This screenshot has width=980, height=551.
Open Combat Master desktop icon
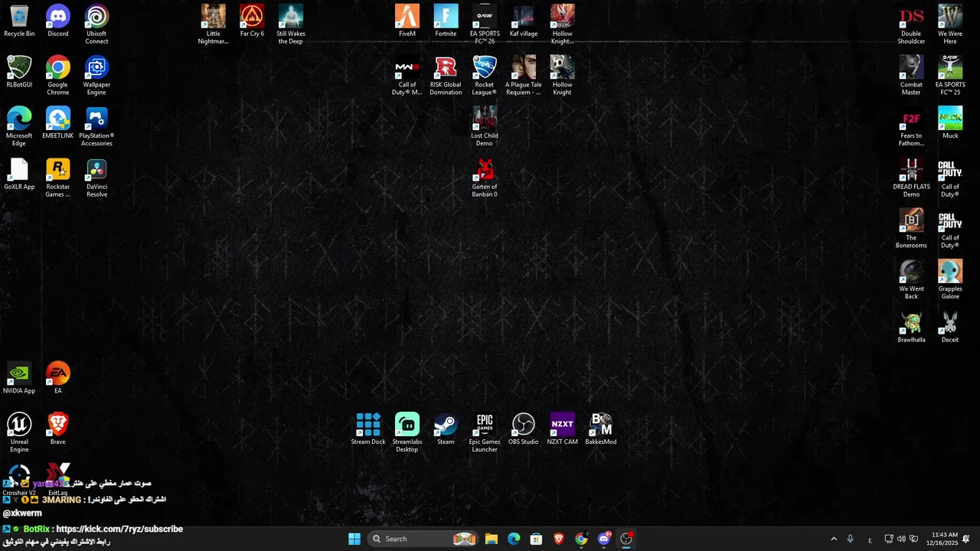(x=911, y=76)
